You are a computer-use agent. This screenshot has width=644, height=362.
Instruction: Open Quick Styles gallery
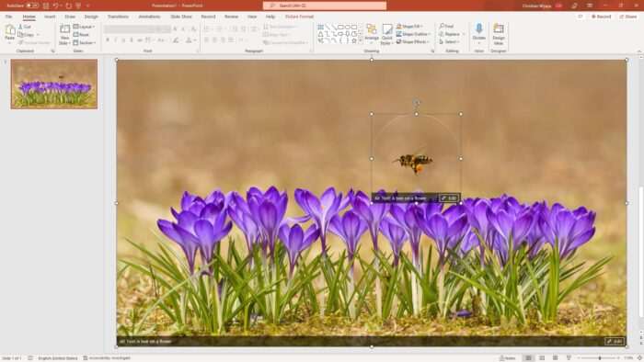[386, 34]
